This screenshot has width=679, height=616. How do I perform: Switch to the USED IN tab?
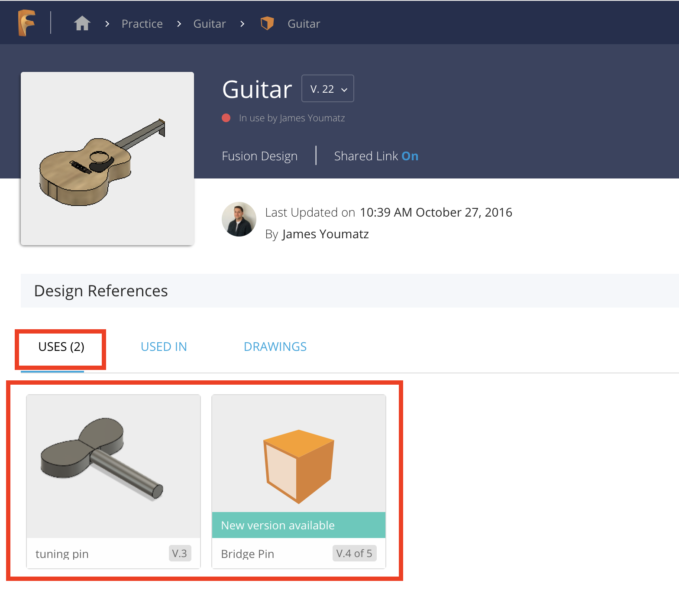click(164, 347)
